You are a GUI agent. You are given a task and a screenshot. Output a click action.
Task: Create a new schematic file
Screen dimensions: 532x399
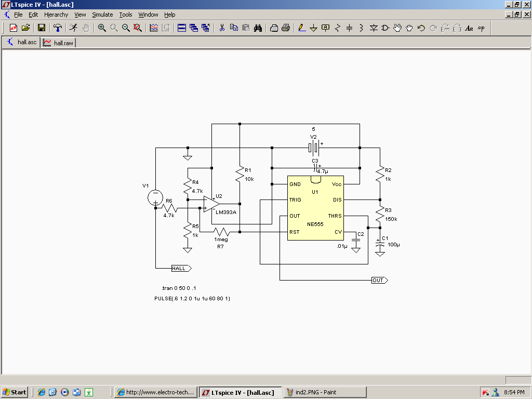pyautogui.click(x=13, y=28)
